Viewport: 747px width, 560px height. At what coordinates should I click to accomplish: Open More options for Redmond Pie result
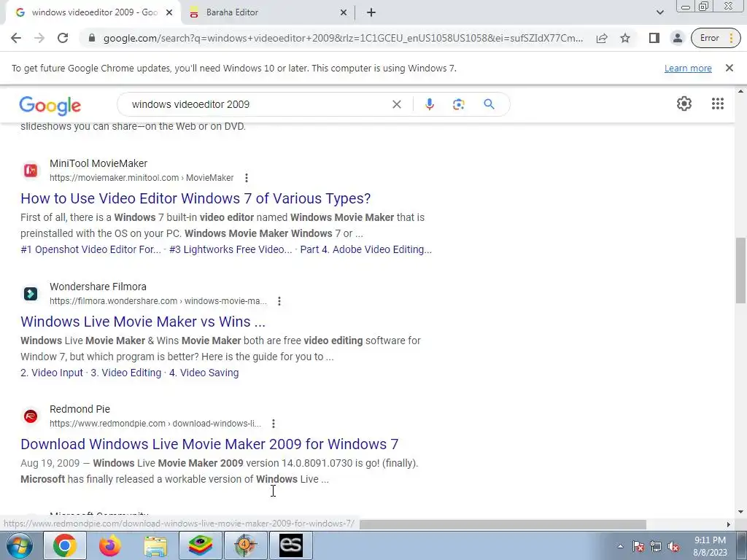point(273,424)
